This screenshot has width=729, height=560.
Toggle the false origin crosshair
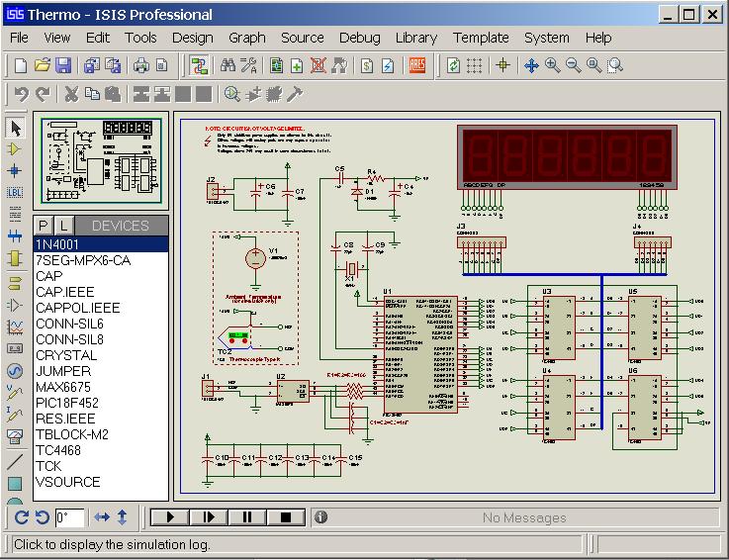pyautogui.click(x=502, y=65)
